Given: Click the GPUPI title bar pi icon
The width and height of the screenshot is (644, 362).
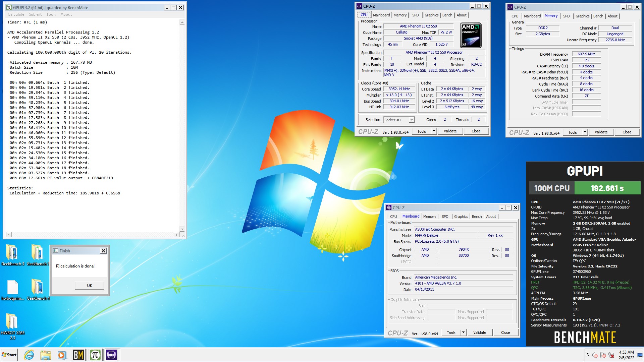Looking at the screenshot, I should 9,7.
